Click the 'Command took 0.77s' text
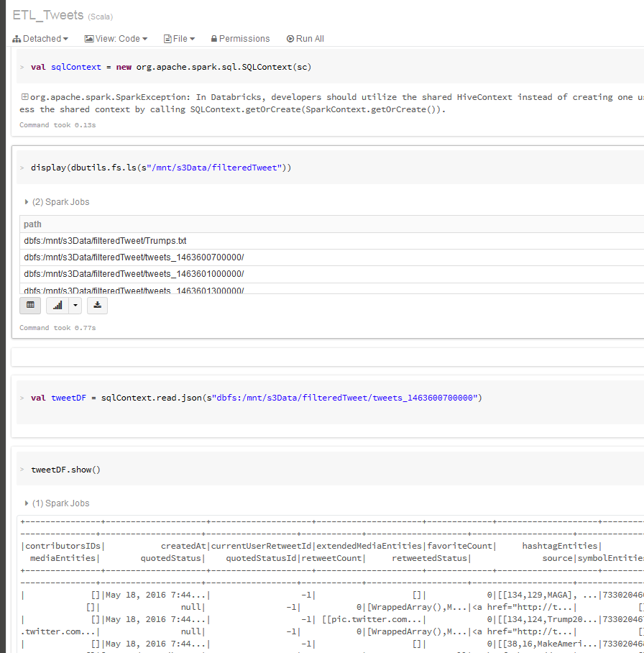The width and height of the screenshot is (644, 653). [x=57, y=328]
